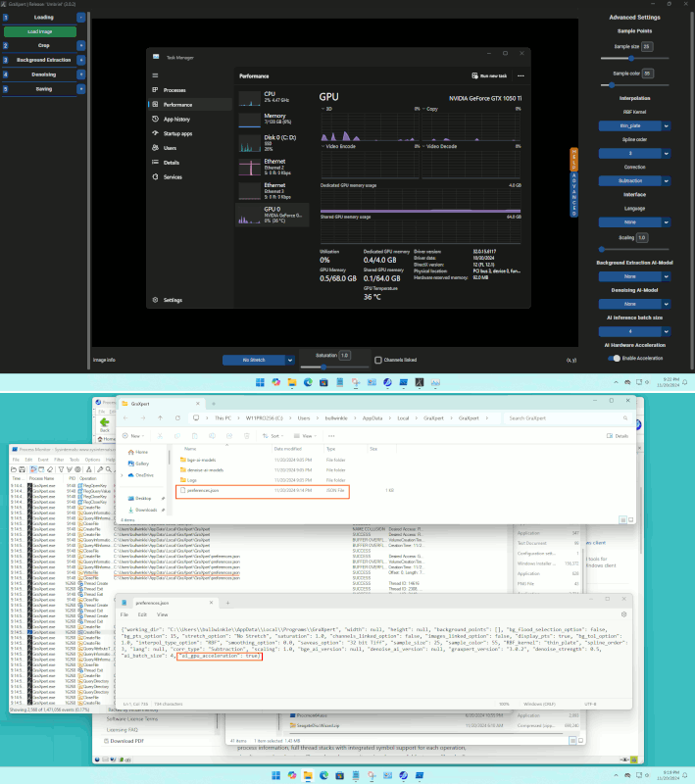Click Explorer search GraXpert field
The height and width of the screenshot is (784, 695).
pyautogui.click(x=568, y=418)
